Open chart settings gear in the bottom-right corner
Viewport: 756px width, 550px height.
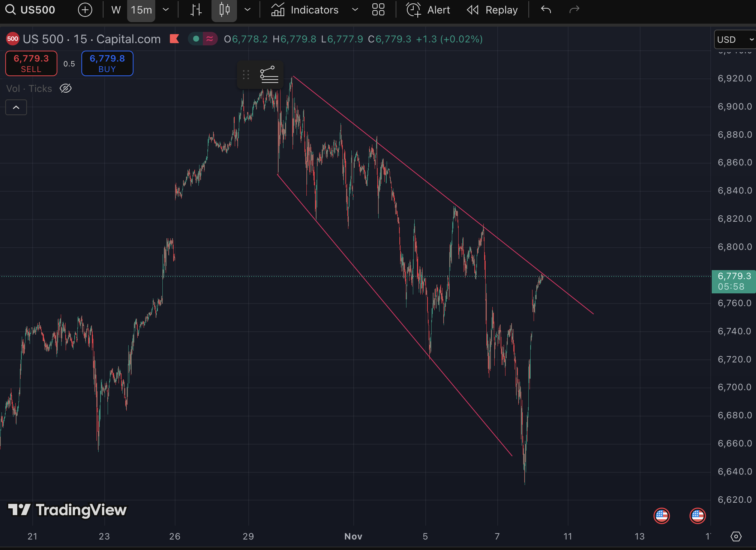click(736, 536)
